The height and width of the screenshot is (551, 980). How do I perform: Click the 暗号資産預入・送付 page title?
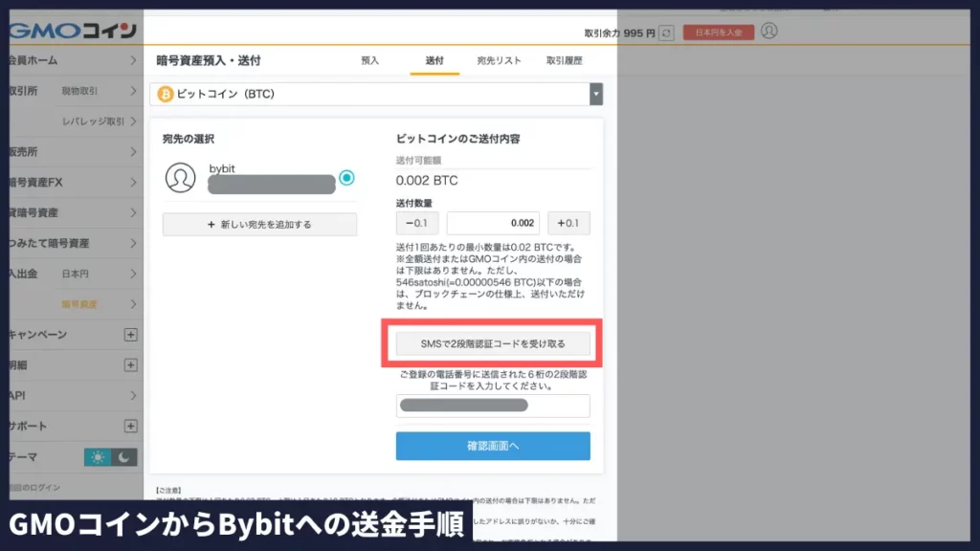coord(208,60)
